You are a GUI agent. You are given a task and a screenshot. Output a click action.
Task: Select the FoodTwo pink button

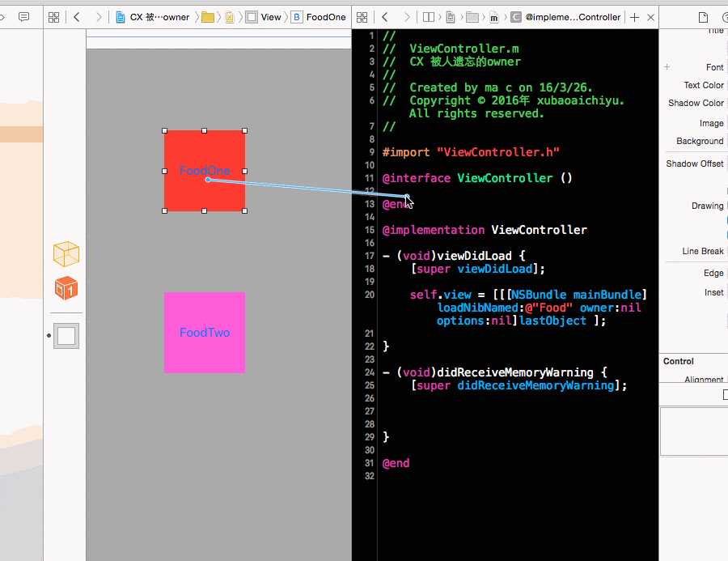(205, 333)
